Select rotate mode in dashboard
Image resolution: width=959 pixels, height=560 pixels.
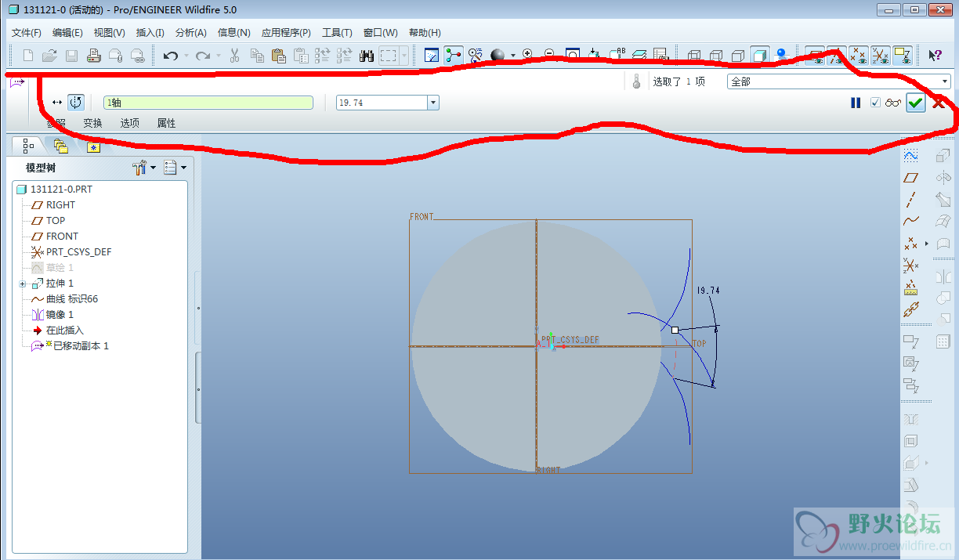76,103
